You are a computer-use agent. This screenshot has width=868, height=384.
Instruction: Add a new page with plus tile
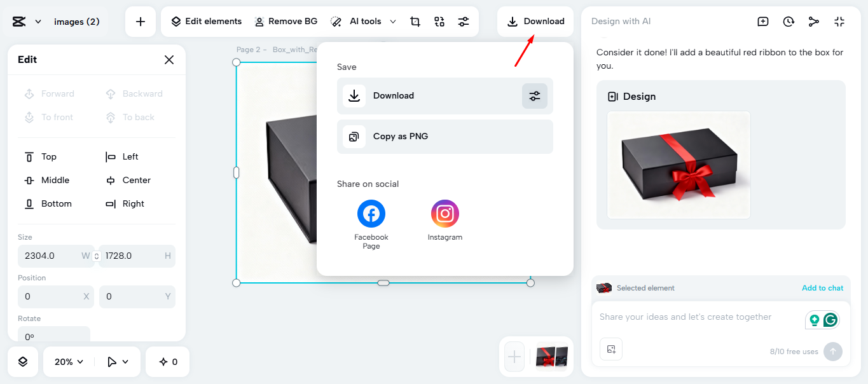514,357
